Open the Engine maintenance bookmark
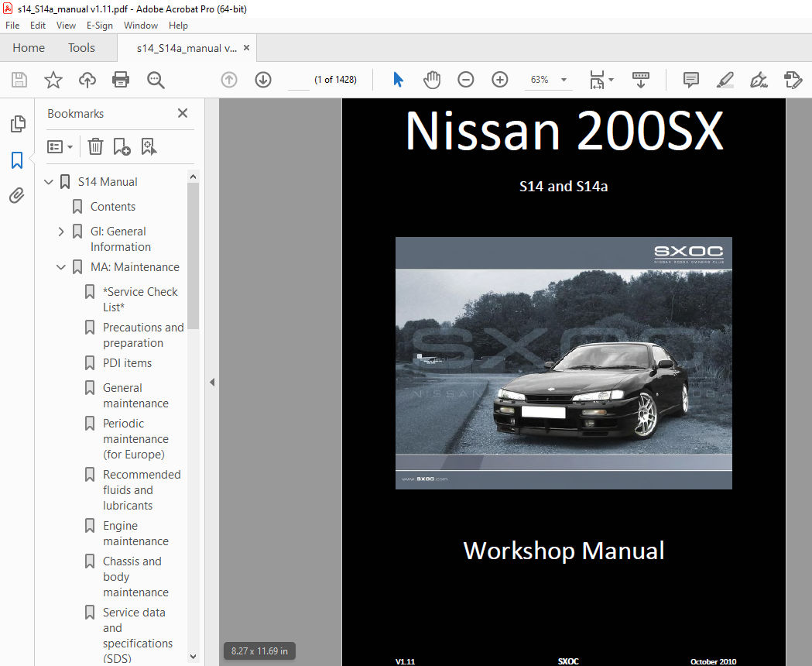Viewport: 812px width, 666px height. pyautogui.click(x=135, y=534)
